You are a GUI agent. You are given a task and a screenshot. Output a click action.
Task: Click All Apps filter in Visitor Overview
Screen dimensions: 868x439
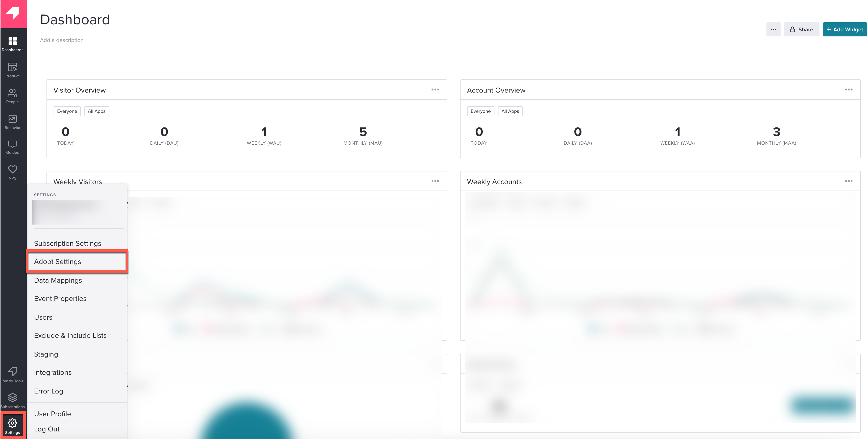tap(97, 111)
